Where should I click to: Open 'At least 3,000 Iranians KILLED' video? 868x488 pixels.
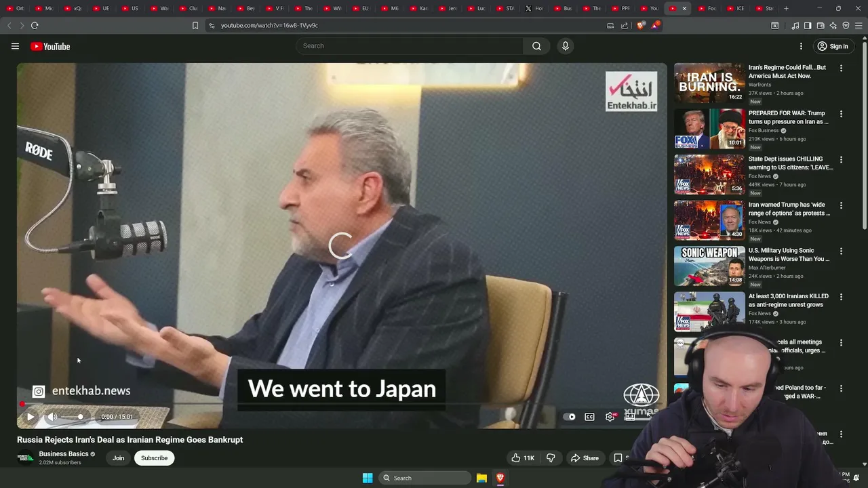pos(789,300)
